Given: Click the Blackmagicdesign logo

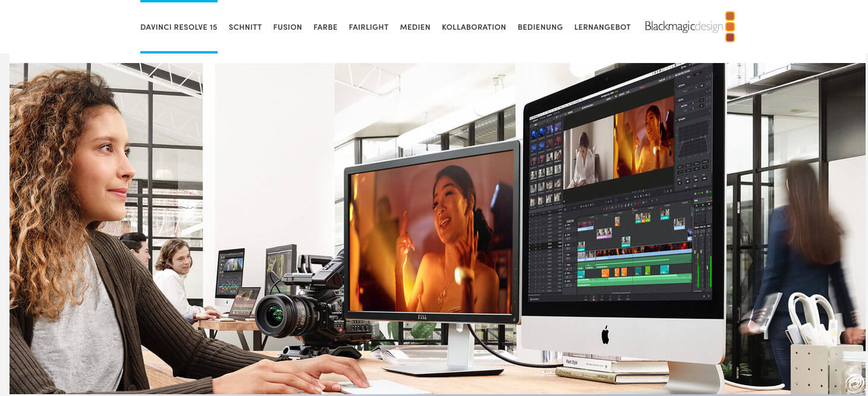Looking at the screenshot, I should (x=690, y=27).
